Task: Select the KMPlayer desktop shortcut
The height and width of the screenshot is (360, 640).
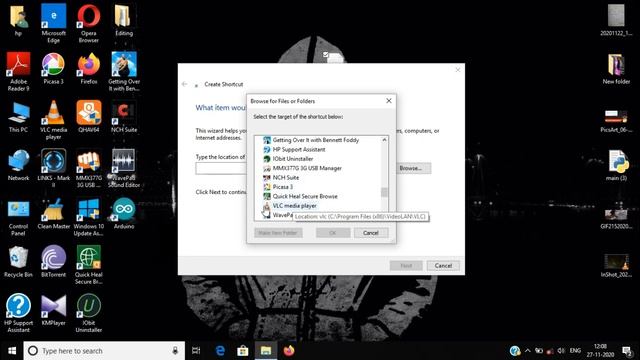Action: [53, 310]
